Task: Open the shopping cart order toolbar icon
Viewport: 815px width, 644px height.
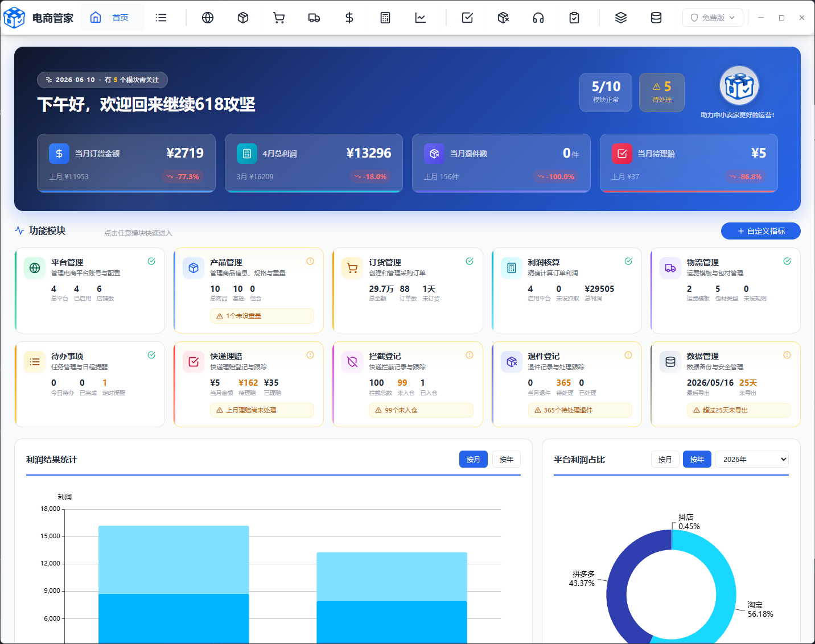Action: tap(279, 18)
